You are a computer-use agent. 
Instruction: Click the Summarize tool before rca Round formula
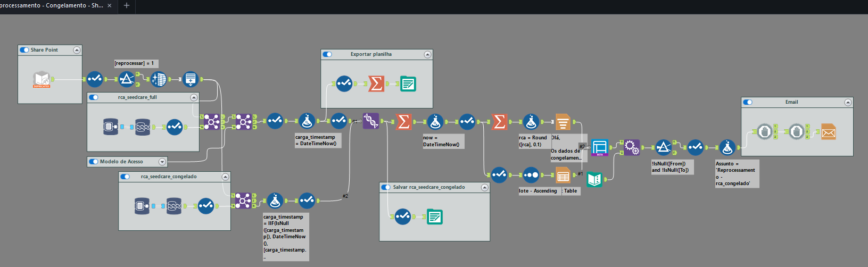[499, 121]
